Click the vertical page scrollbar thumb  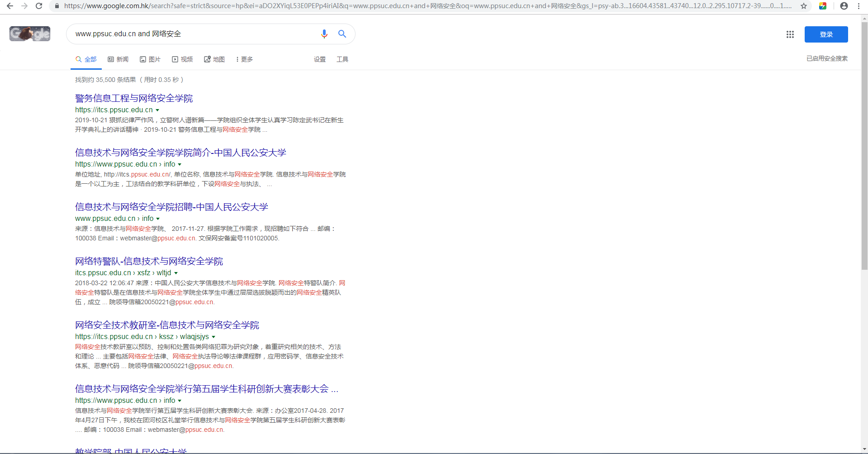click(864, 146)
